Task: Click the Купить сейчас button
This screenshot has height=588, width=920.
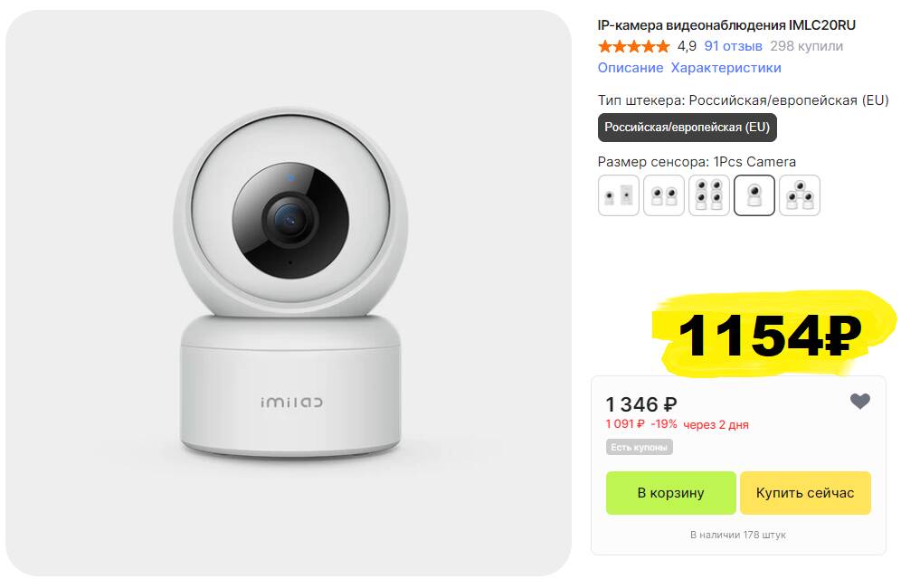Action: click(805, 493)
